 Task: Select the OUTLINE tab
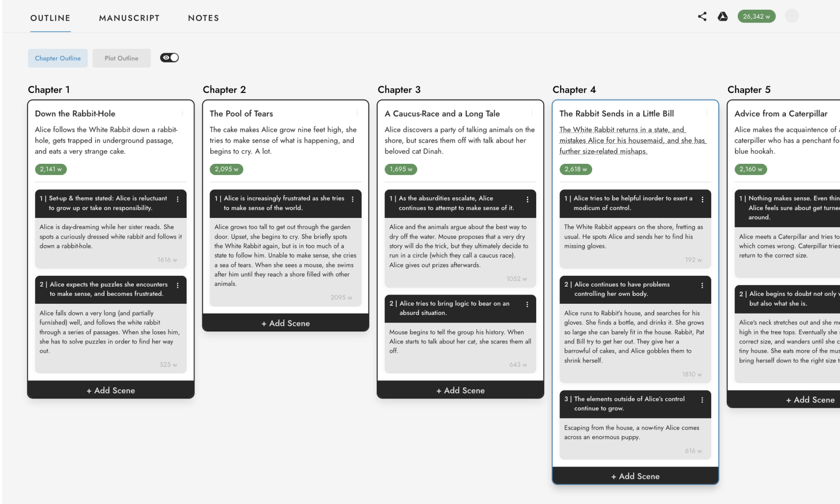50,18
